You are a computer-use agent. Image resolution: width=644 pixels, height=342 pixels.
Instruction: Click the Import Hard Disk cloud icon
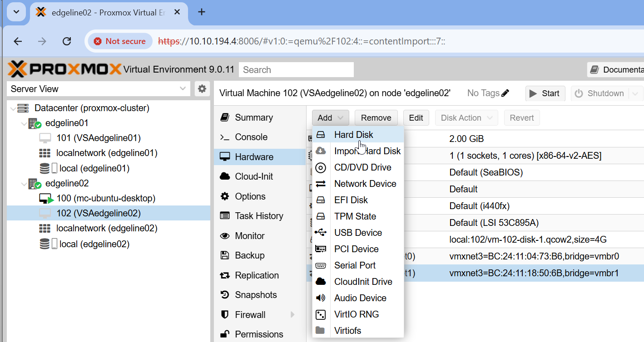pos(321,151)
